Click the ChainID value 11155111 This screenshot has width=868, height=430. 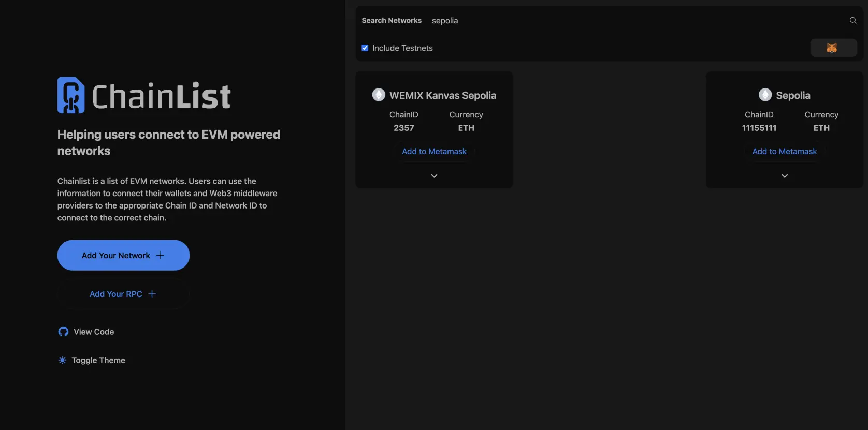(759, 128)
